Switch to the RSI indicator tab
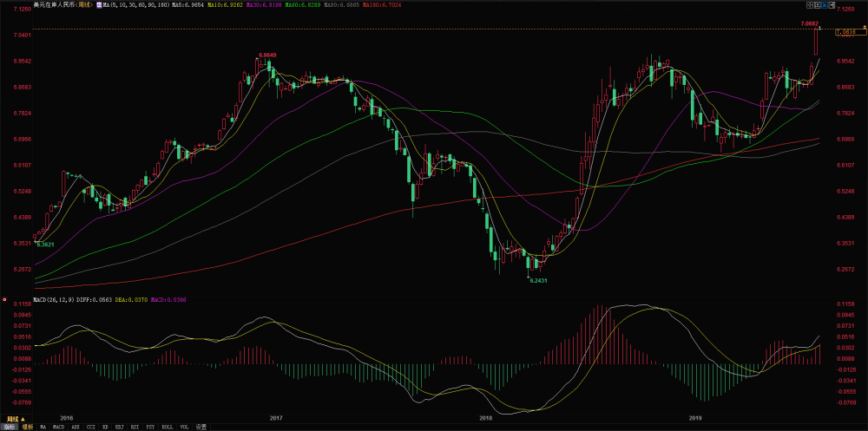Viewport: 868px width, 431px height. point(135,428)
